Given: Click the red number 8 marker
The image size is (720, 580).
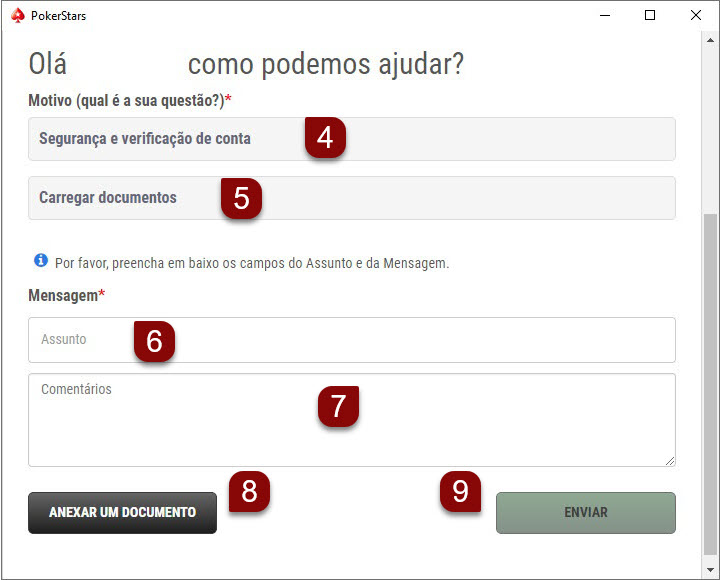Looking at the screenshot, I should [x=249, y=490].
